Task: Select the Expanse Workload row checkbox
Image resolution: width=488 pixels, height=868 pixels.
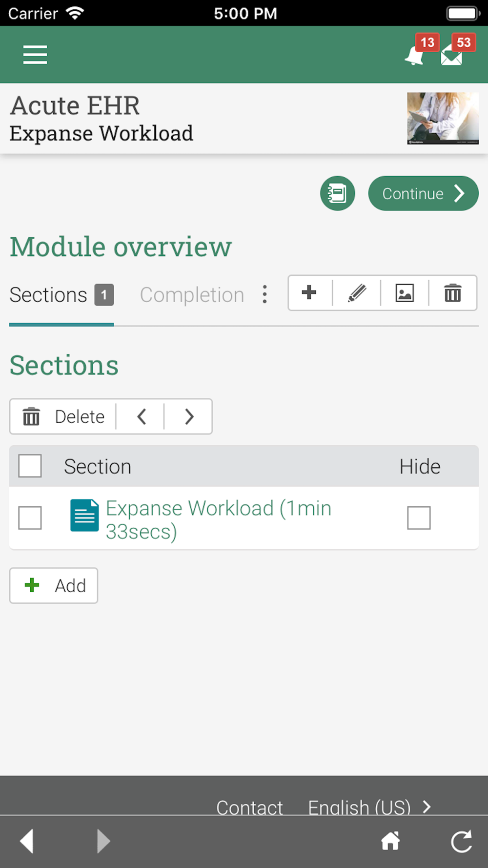Action: pyautogui.click(x=30, y=518)
